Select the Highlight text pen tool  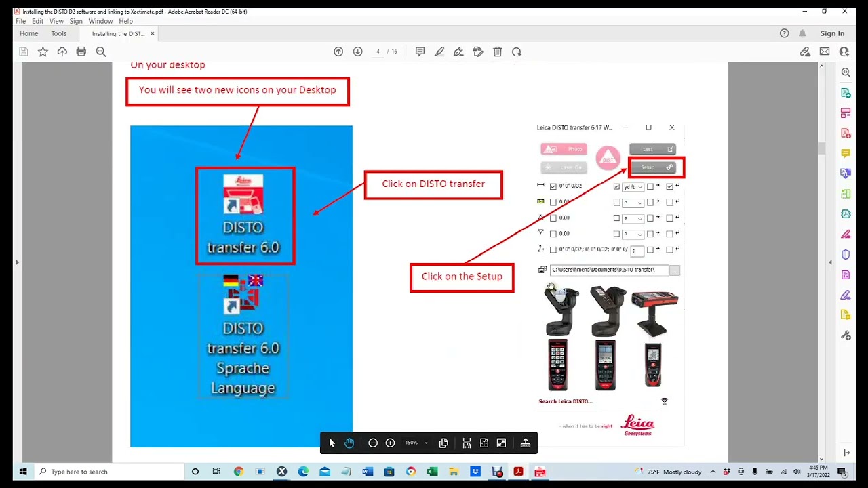[439, 52]
